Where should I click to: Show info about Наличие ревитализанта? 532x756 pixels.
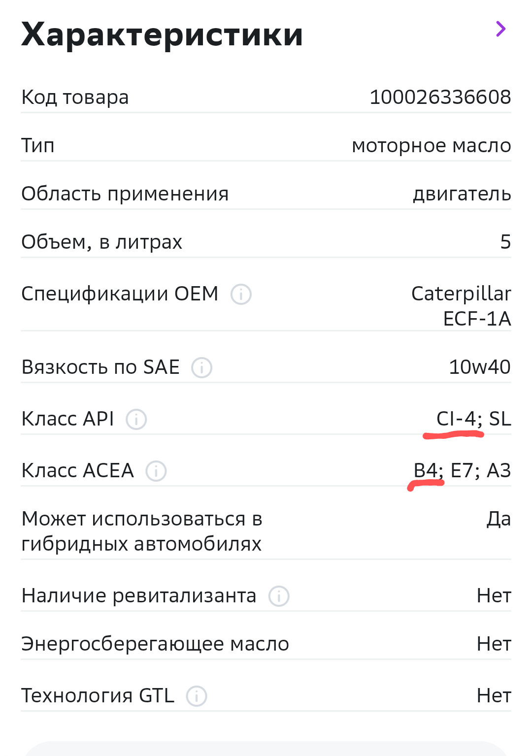tap(279, 596)
